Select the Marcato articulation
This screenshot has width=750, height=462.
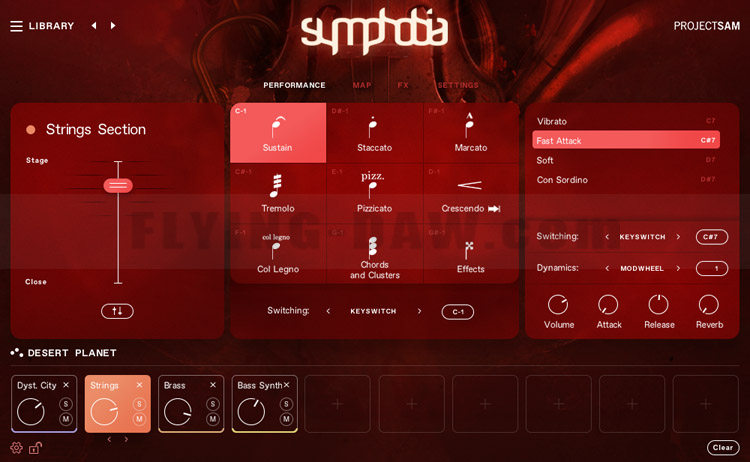pos(471,133)
